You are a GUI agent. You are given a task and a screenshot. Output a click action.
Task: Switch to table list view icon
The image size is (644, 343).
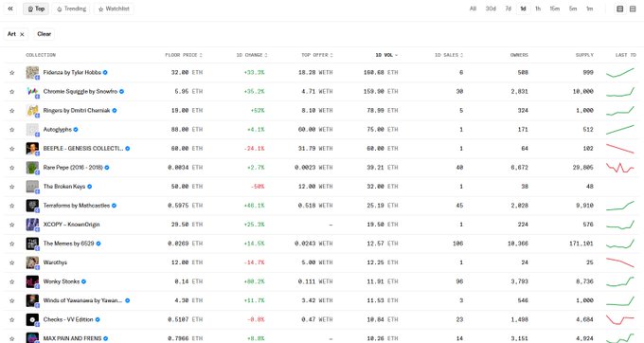click(x=620, y=9)
